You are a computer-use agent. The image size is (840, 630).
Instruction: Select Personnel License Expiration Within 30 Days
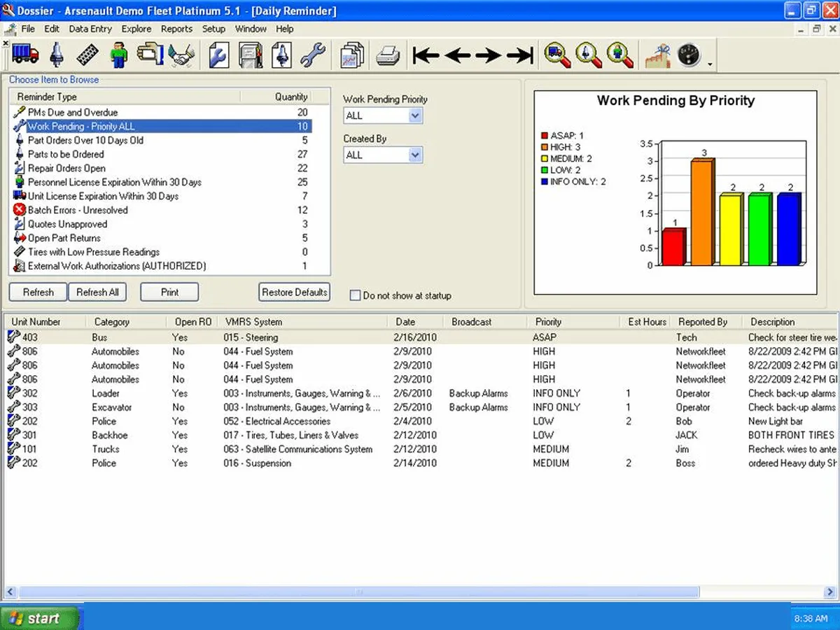(161, 182)
